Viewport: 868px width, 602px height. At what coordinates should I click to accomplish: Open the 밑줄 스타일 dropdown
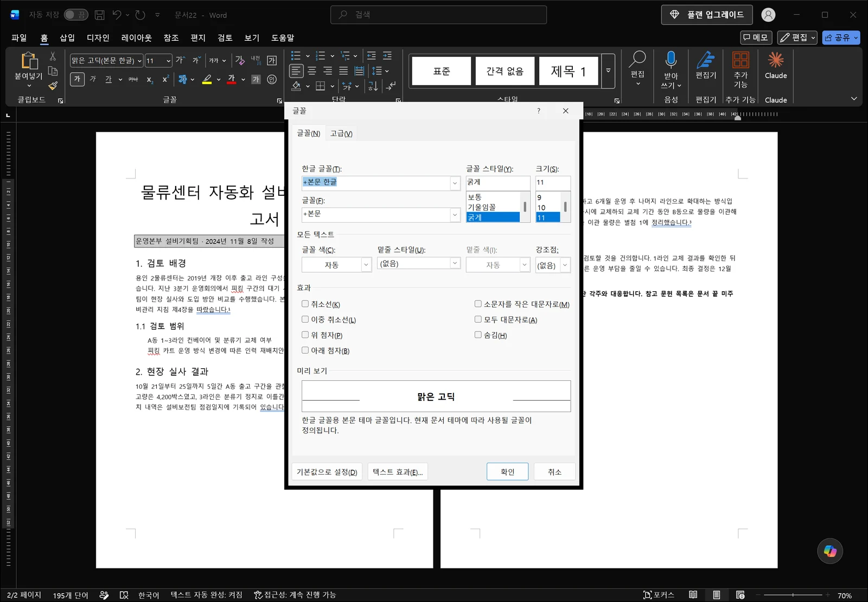point(455,263)
